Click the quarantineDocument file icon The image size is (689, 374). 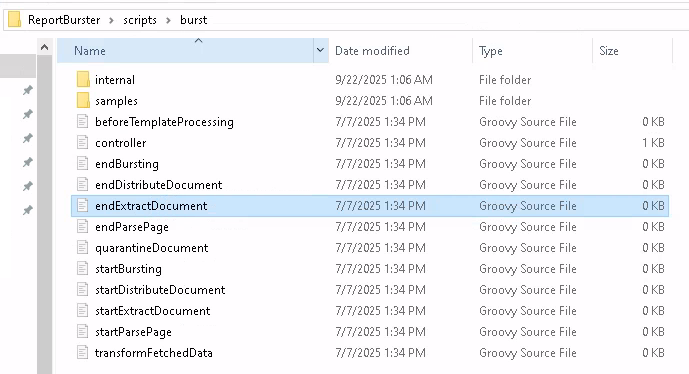pos(83,247)
